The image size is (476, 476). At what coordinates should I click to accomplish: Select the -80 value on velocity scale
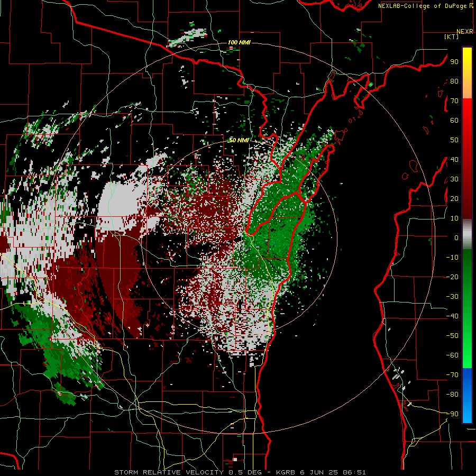click(452, 395)
